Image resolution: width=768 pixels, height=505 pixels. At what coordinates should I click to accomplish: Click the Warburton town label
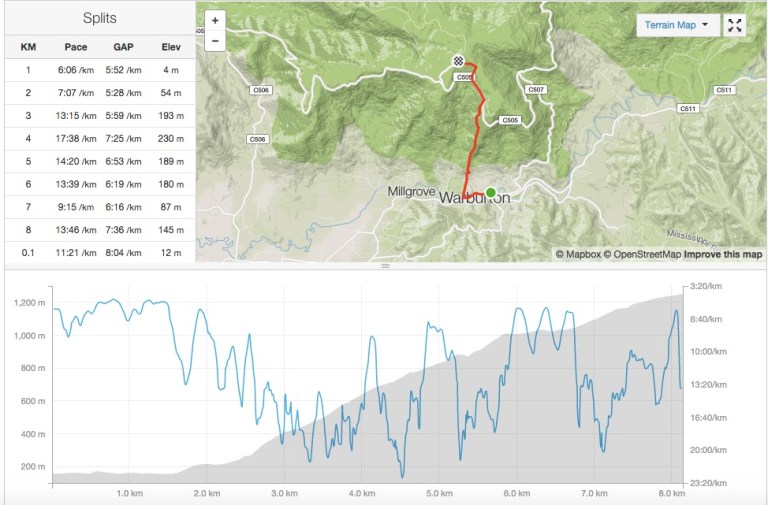(474, 199)
